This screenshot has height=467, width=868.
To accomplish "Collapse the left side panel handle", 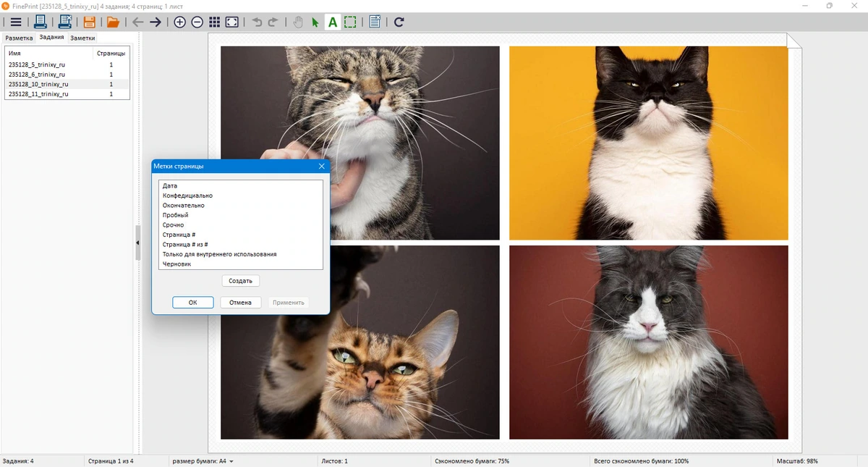I will click(137, 243).
